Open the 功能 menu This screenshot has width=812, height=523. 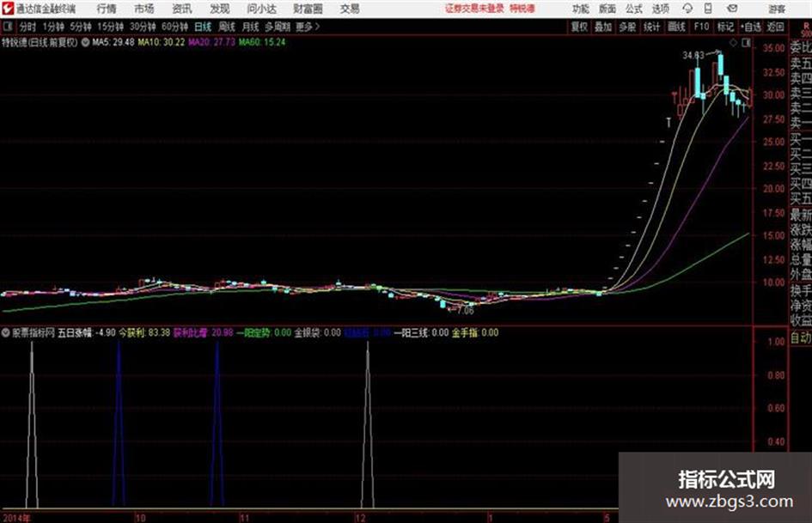click(581, 9)
